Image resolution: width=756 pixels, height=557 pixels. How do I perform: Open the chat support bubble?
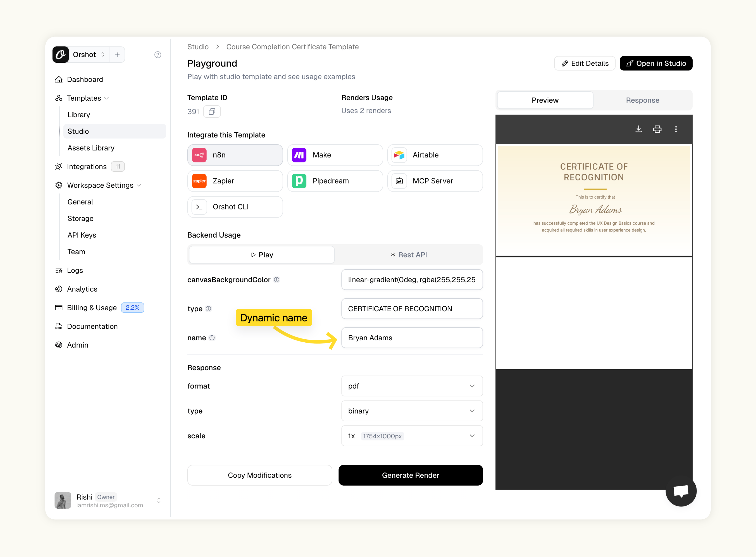point(681,491)
